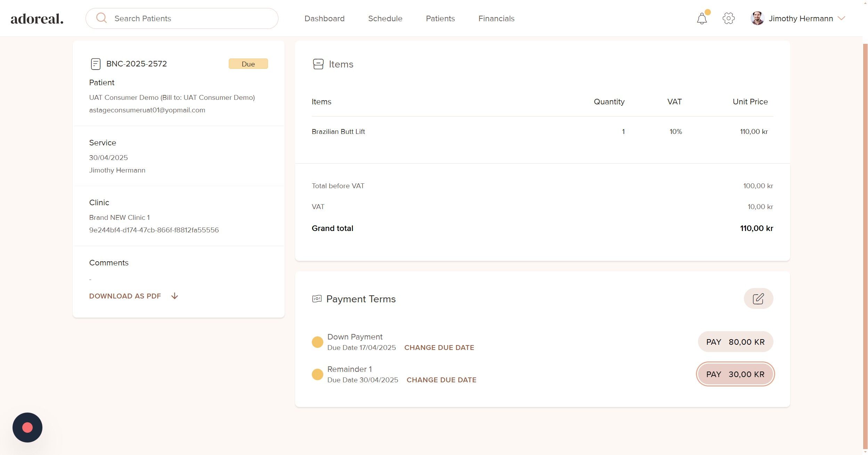
Task: Click the search magnifier icon
Action: coord(101,18)
